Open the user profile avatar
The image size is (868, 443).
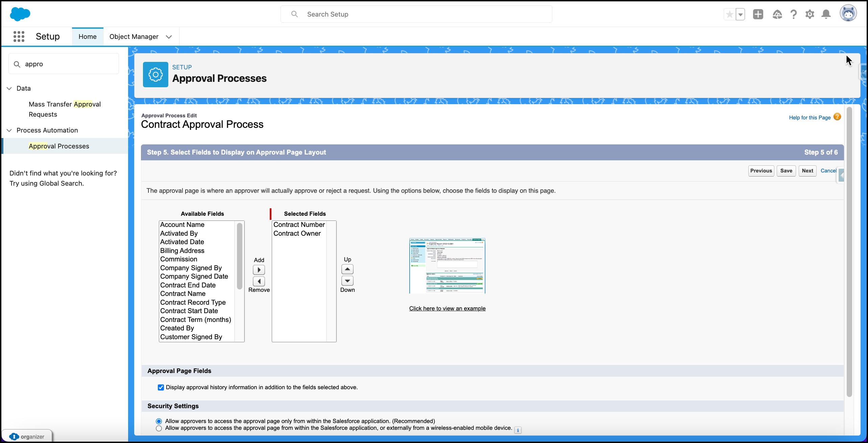(x=848, y=14)
